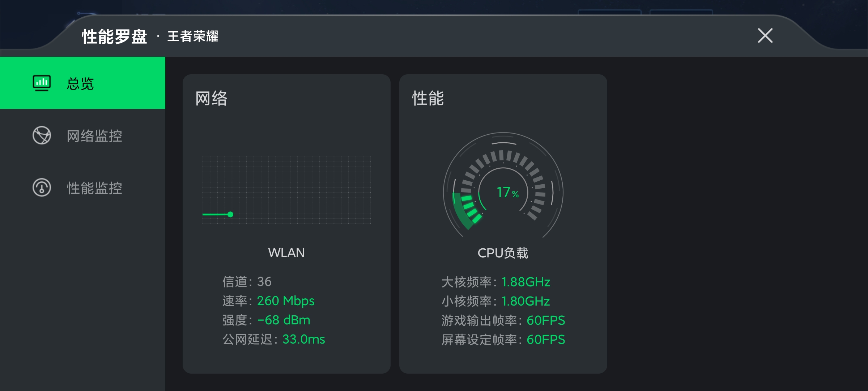The width and height of the screenshot is (868, 391).
Task: Click the 17% CPU load gauge
Action: 503,185
